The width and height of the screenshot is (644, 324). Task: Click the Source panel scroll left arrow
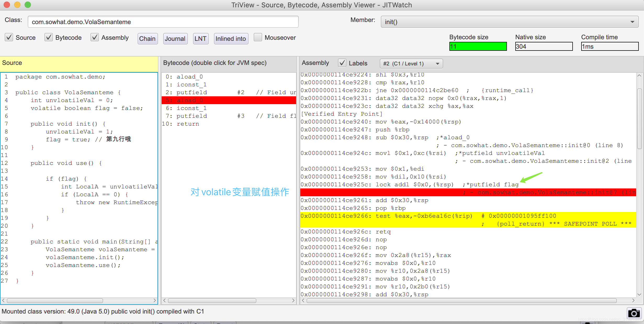coord(3,300)
